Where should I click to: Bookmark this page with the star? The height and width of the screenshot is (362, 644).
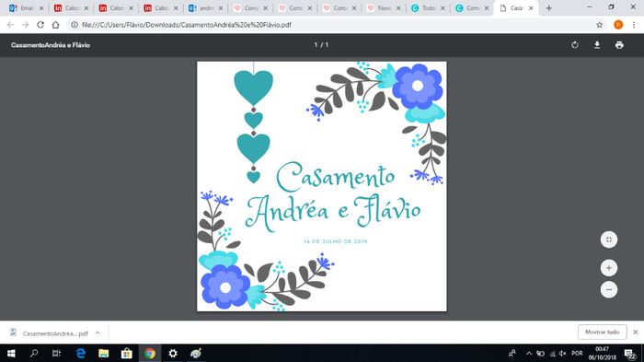coord(600,25)
